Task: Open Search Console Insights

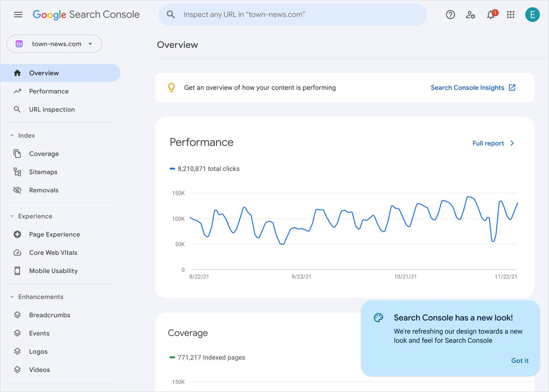Action: (472, 88)
